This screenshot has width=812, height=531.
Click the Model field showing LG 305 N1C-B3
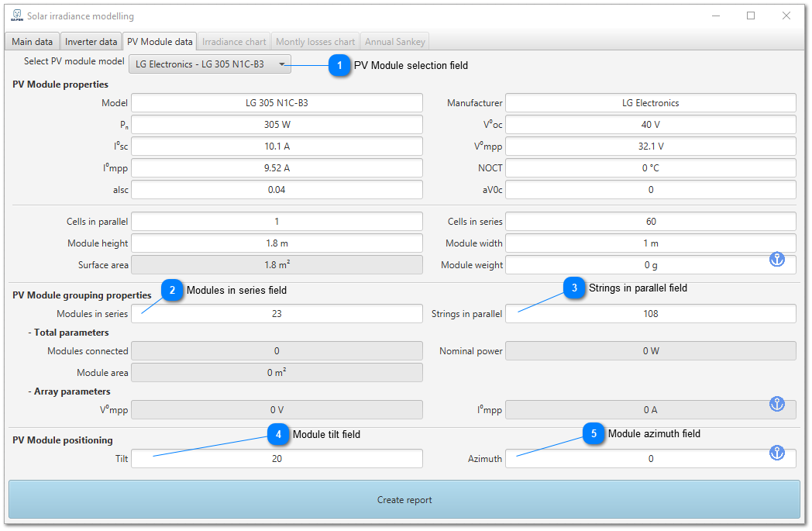(x=277, y=102)
